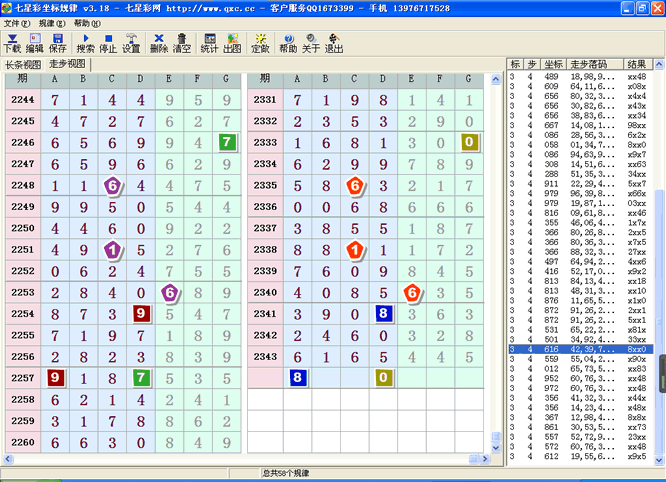Image resolution: width=666 pixels, height=482 pixels.
Task: Sort by the 结果 column header
Action: (638, 64)
